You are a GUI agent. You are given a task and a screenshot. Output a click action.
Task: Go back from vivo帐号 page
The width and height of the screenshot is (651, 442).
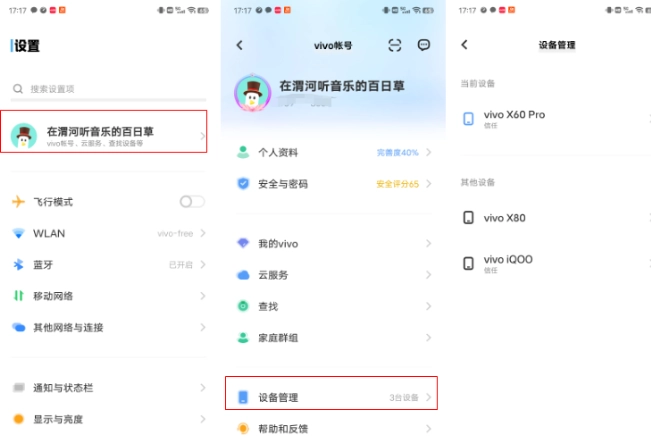click(240, 45)
